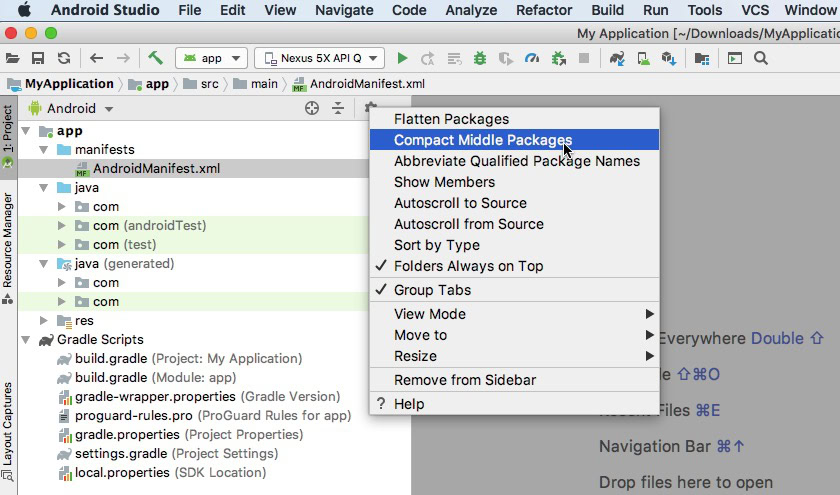Open the Refactor menu
Image resolution: width=840 pixels, height=495 pixels.
click(x=544, y=10)
